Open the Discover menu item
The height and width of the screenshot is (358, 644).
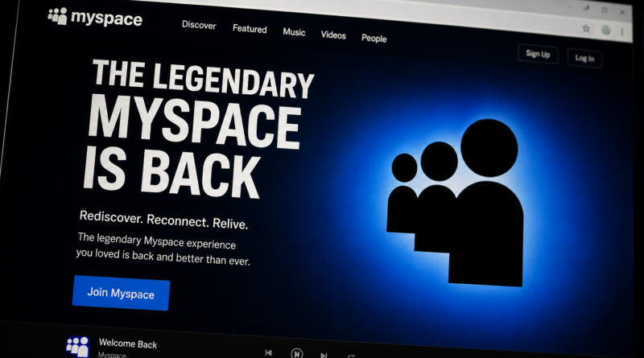(x=199, y=25)
